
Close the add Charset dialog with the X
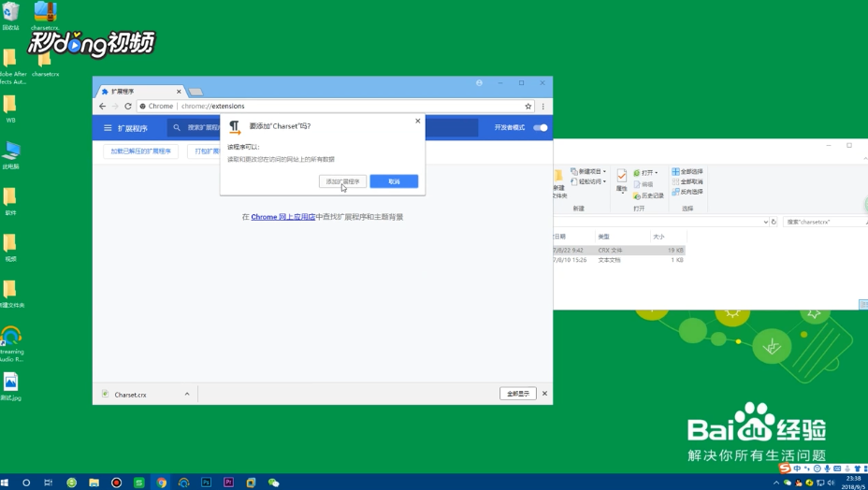tap(418, 121)
